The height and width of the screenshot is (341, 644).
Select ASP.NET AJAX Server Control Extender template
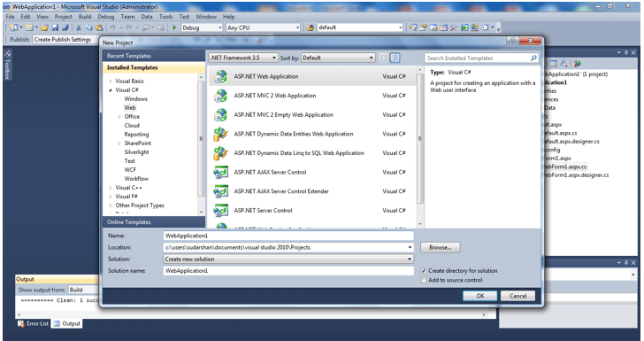point(312,191)
